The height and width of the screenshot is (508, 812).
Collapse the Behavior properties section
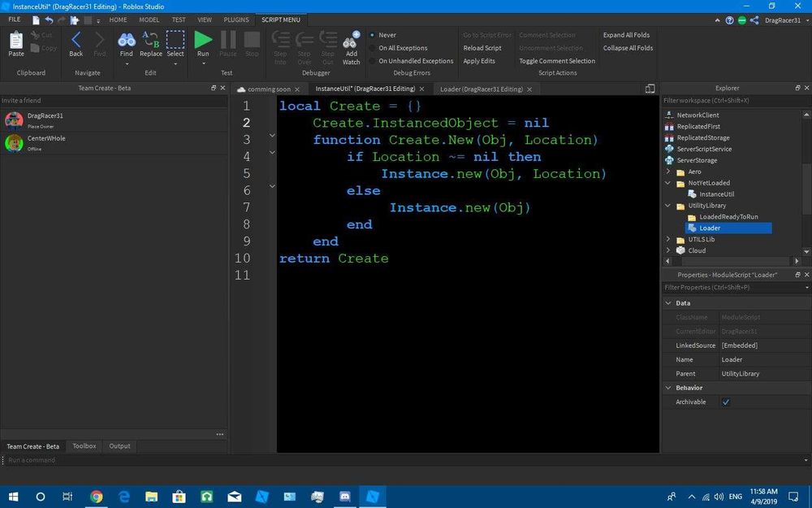click(668, 388)
